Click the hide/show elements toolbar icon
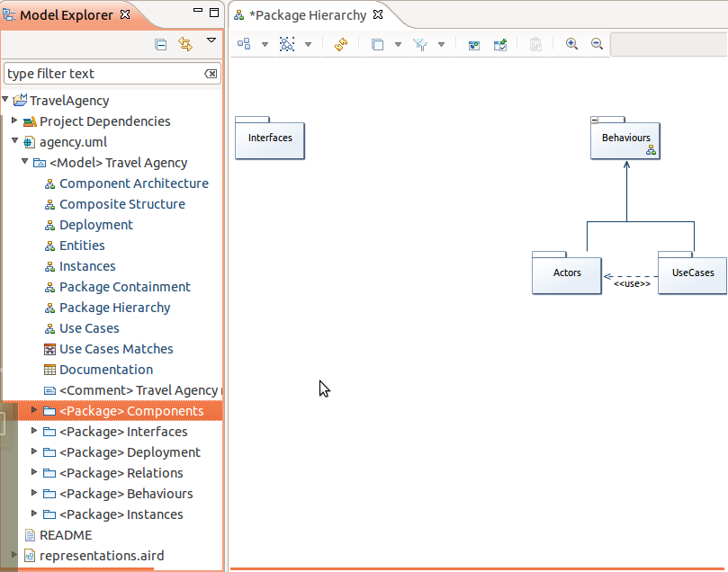728x572 pixels. point(474,45)
